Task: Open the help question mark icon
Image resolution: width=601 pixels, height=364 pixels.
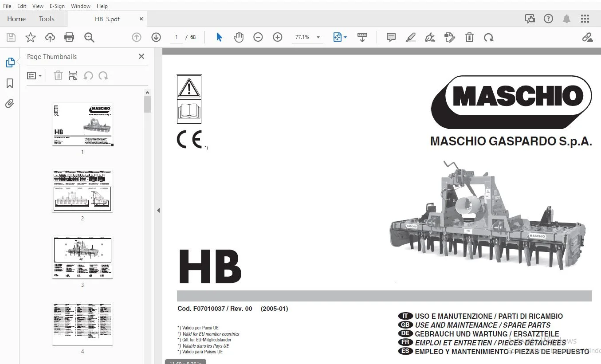Action: point(549,19)
